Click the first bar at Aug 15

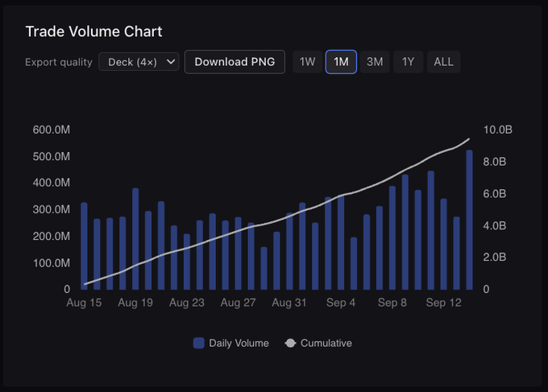click(84, 246)
